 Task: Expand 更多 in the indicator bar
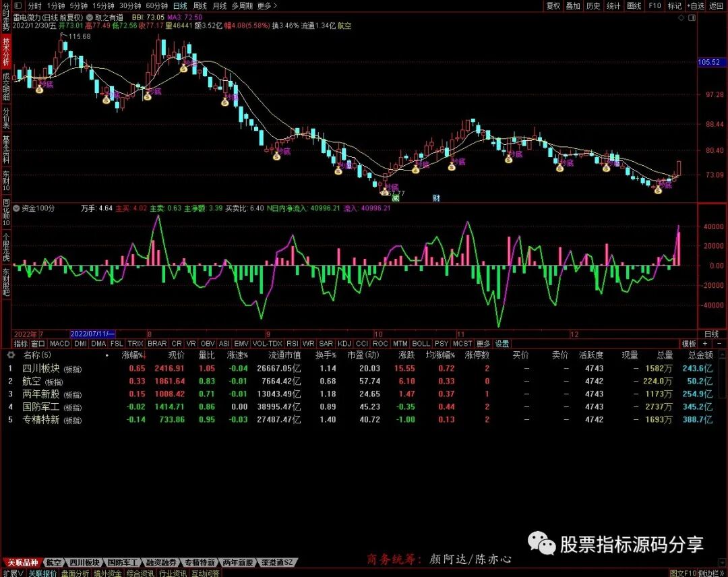[483, 344]
